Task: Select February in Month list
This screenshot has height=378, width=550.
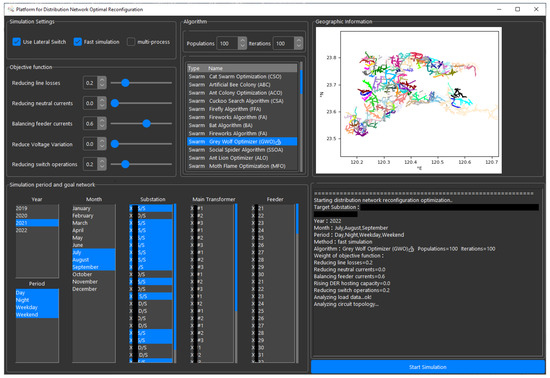Action: pyautogui.click(x=93, y=216)
